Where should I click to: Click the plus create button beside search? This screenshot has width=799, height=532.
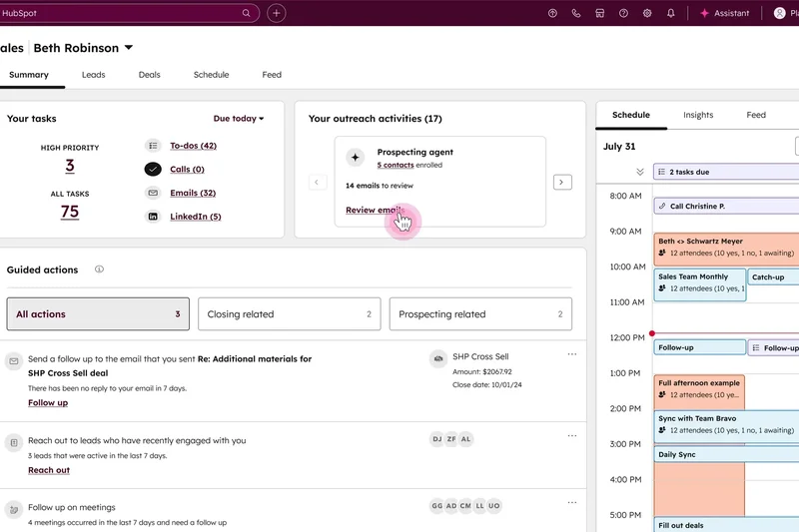point(277,14)
